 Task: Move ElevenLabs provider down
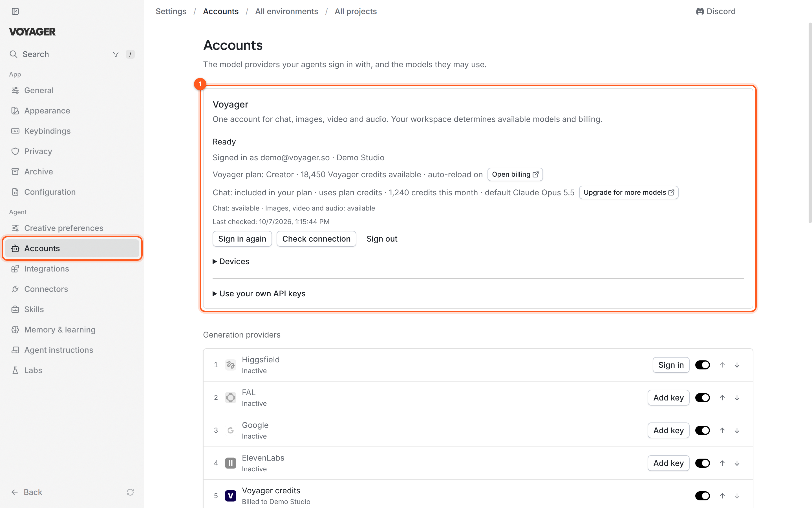tap(737, 463)
